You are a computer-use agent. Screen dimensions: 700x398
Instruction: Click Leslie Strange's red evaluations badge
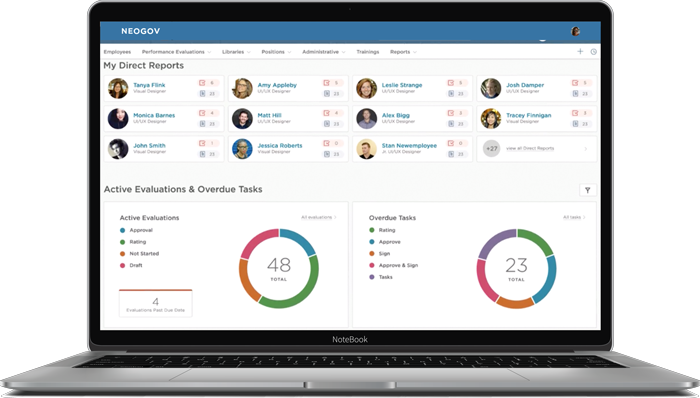(x=457, y=83)
